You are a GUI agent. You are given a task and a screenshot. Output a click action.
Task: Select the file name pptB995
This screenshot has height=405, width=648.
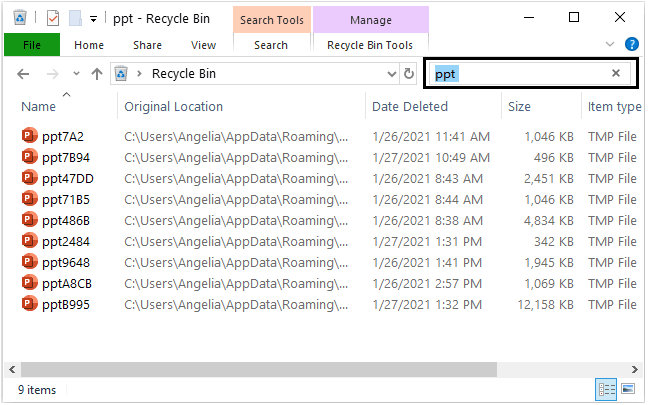coord(66,305)
